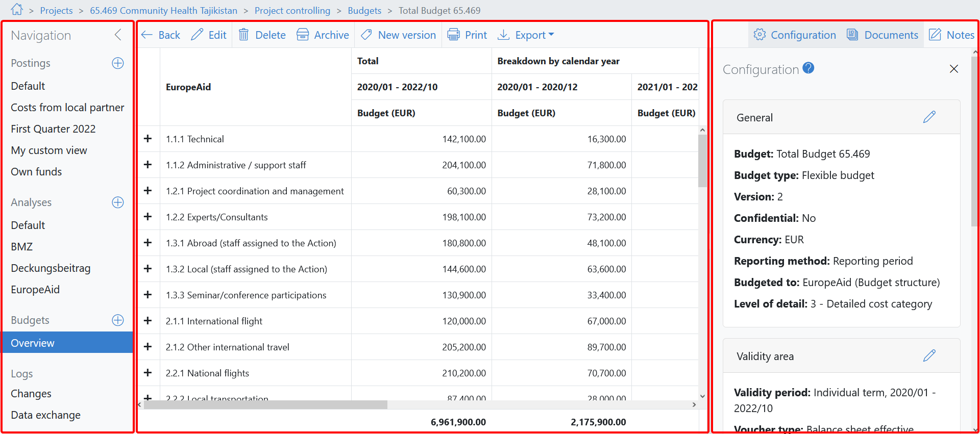The image size is (980, 434).
Task: Switch to the Documents tab
Action: (883, 35)
